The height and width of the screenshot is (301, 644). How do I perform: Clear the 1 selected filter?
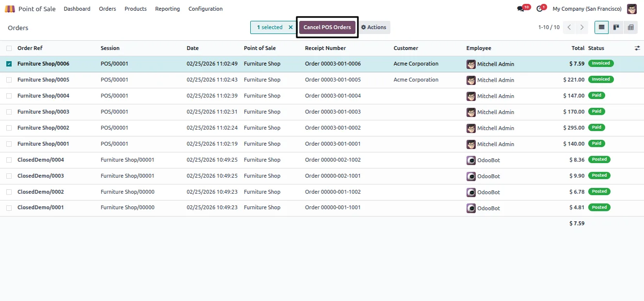290,27
